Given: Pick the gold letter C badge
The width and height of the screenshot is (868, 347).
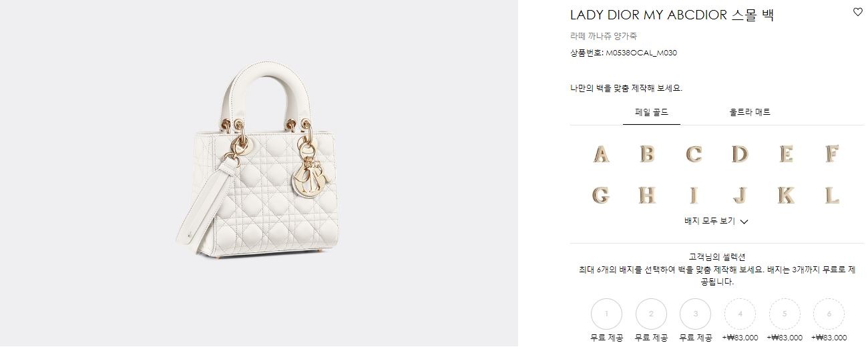Looking at the screenshot, I should pos(694,155).
